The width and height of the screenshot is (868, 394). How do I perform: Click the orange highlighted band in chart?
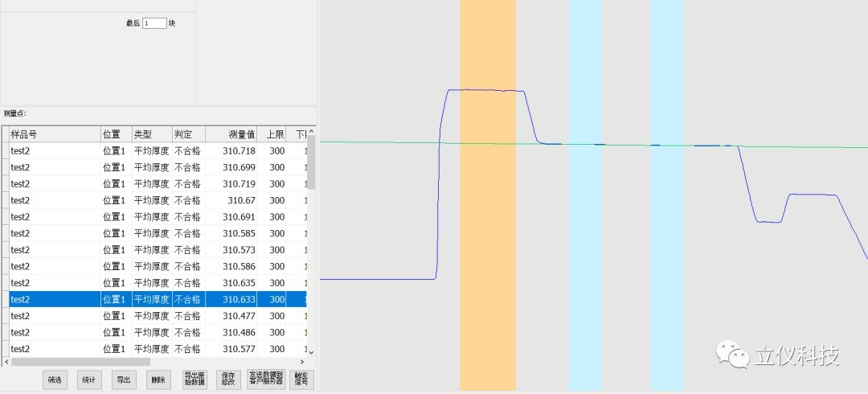click(x=488, y=241)
